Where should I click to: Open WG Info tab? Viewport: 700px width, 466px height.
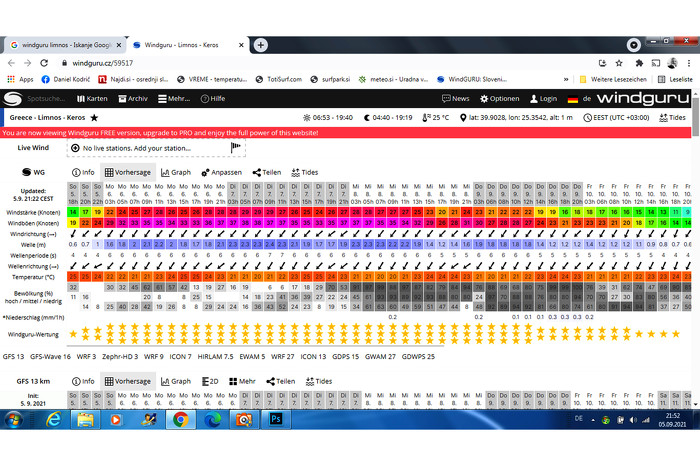click(x=83, y=172)
